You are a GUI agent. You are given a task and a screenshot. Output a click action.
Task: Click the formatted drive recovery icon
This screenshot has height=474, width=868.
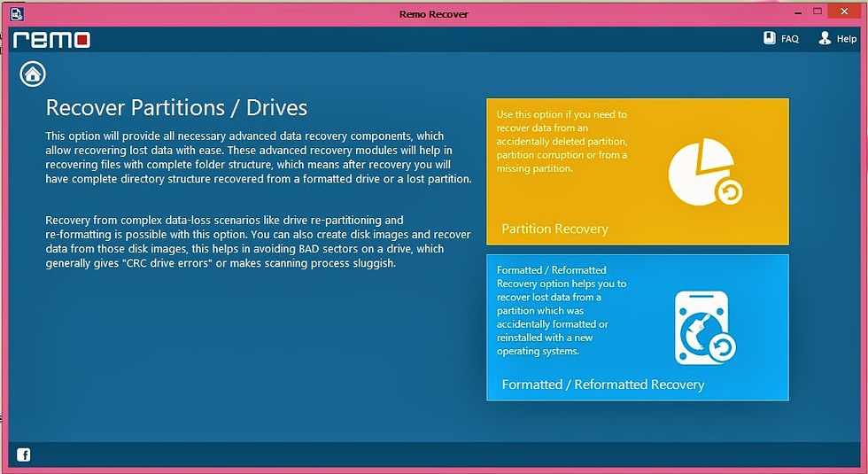point(705,328)
